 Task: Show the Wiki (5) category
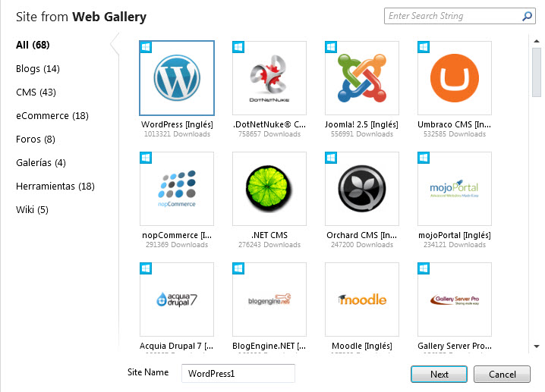[x=32, y=210]
